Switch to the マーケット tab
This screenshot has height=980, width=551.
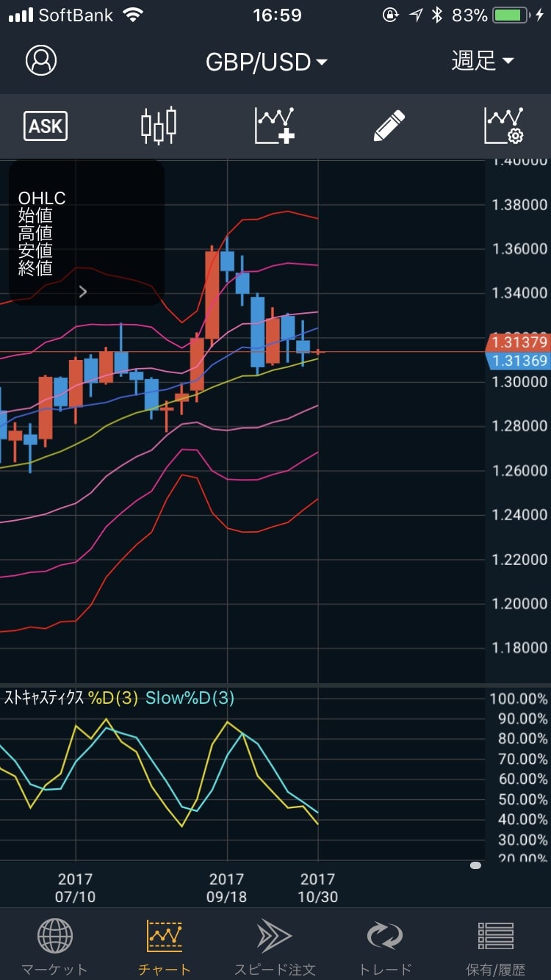(x=54, y=948)
